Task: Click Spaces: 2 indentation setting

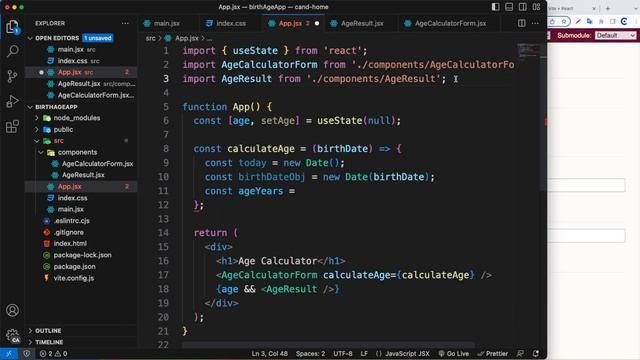Action: [311, 354]
